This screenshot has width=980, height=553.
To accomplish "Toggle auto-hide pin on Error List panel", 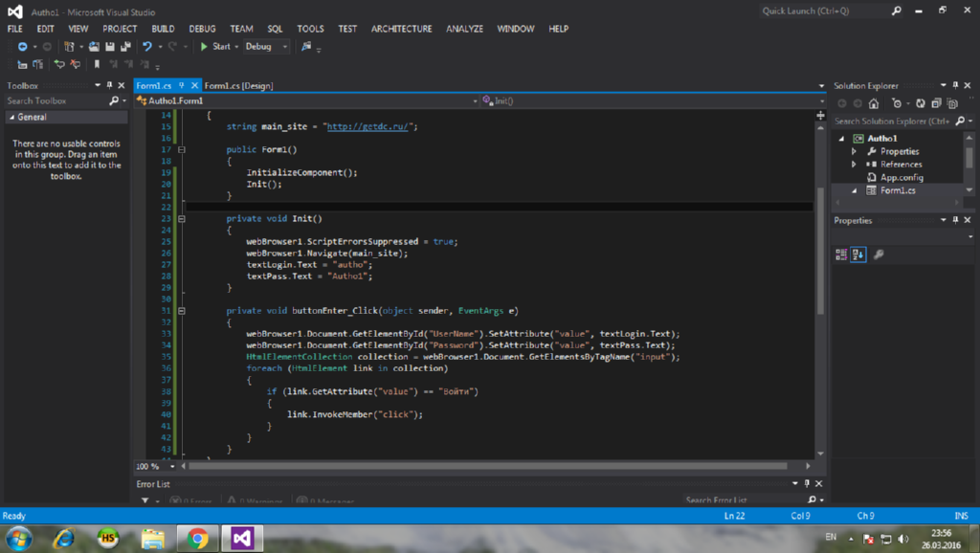I will 807,484.
